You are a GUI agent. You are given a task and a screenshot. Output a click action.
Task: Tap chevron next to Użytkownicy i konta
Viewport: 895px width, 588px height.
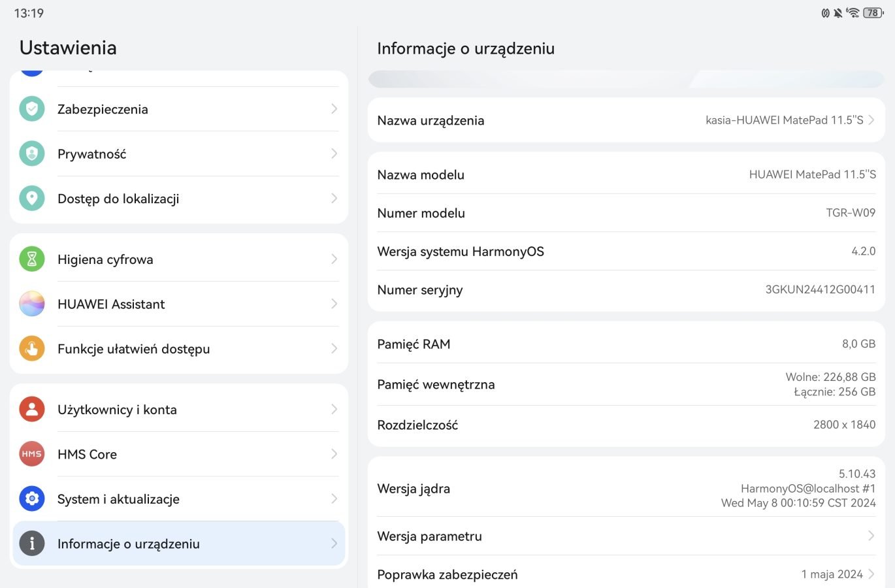(x=334, y=410)
